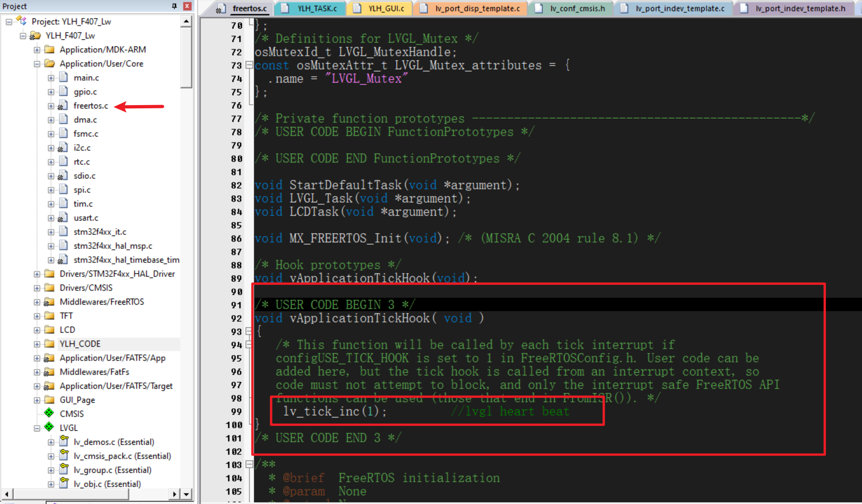Select rtc.c in the project tree
Screen dimensions: 862x504
(82, 162)
